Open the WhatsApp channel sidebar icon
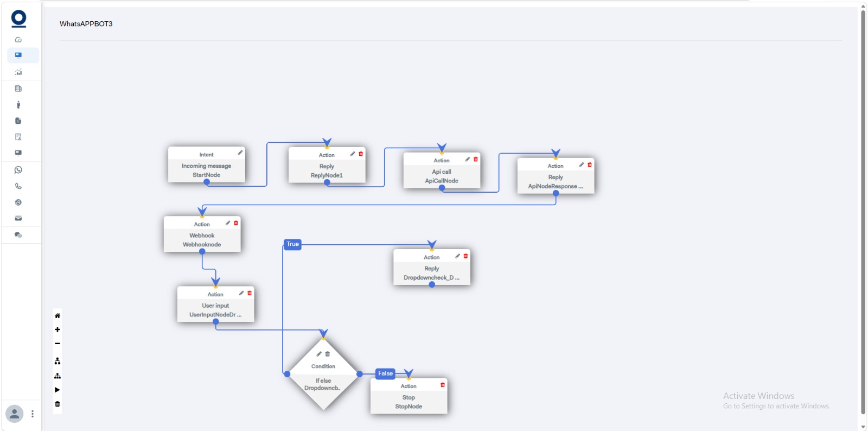868x431 pixels. [x=18, y=170]
